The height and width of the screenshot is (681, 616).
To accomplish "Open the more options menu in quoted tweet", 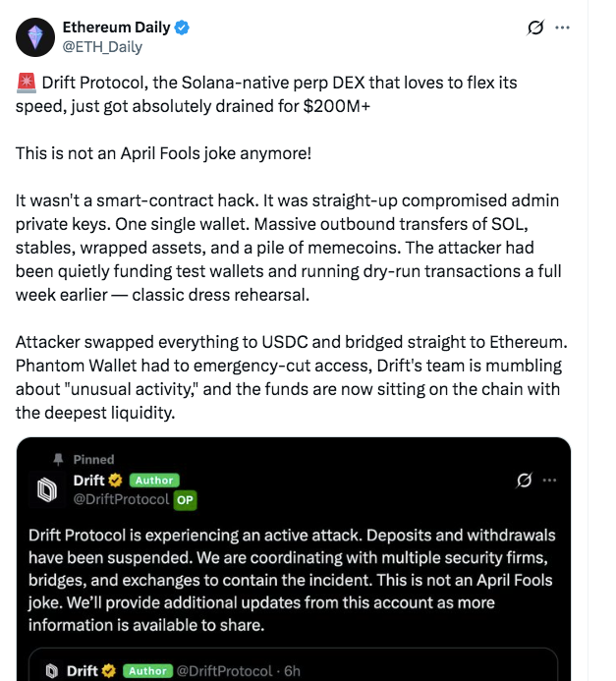I will point(549,481).
